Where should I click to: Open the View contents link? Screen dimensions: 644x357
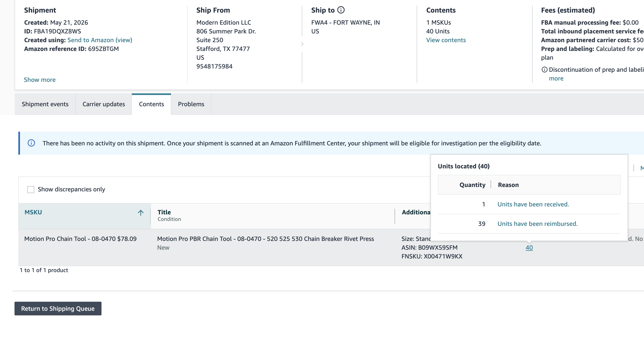(446, 40)
